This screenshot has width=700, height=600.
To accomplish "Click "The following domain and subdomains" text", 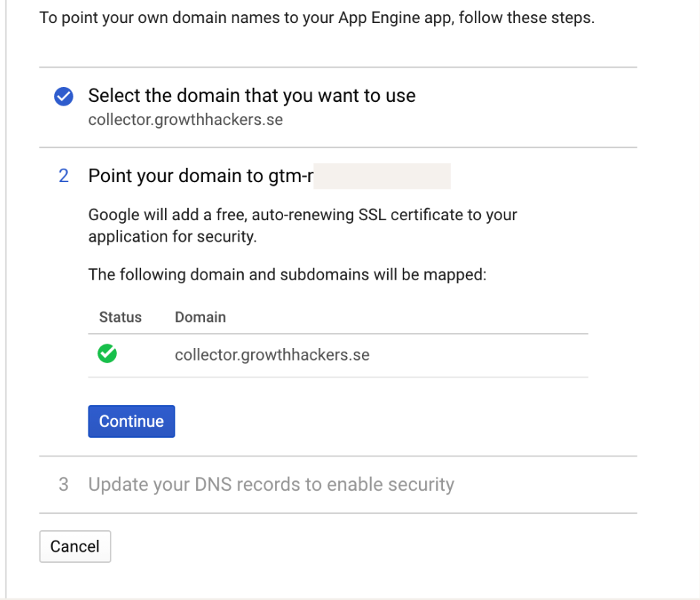I will pos(287,274).
